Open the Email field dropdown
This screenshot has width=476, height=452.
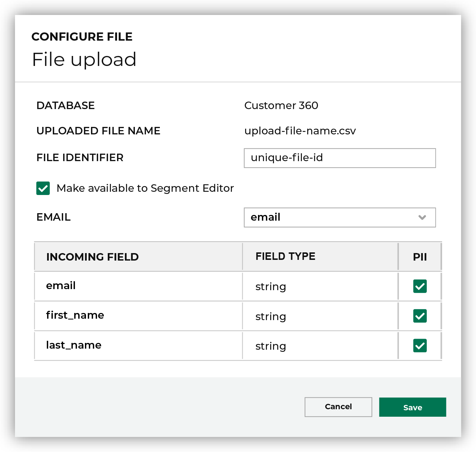coord(339,217)
